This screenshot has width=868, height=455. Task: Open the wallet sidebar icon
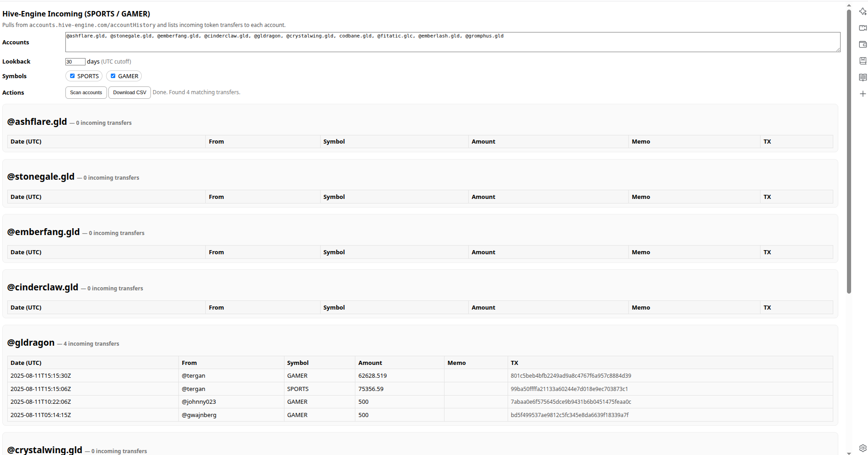[x=863, y=44]
